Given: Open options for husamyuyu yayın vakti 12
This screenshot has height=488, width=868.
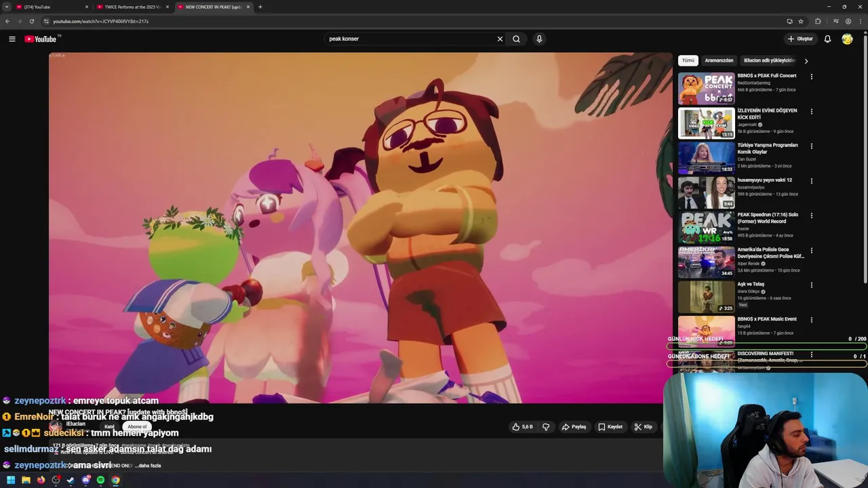Looking at the screenshot, I should tap(811, 181).
